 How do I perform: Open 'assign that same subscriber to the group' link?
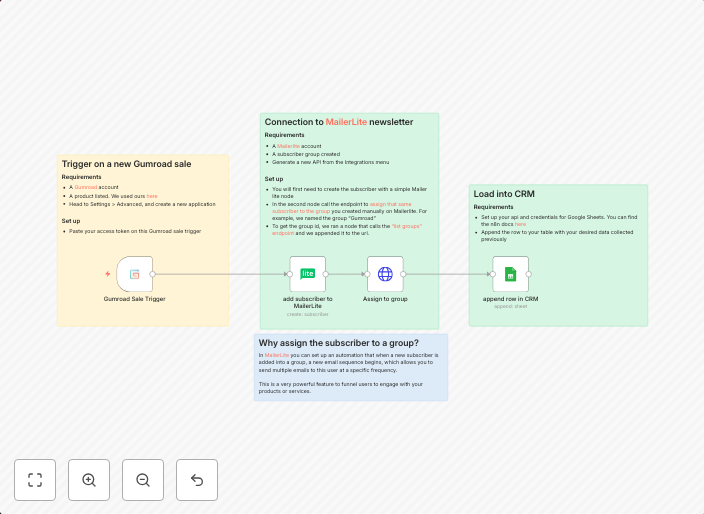[x=342, y=207]
